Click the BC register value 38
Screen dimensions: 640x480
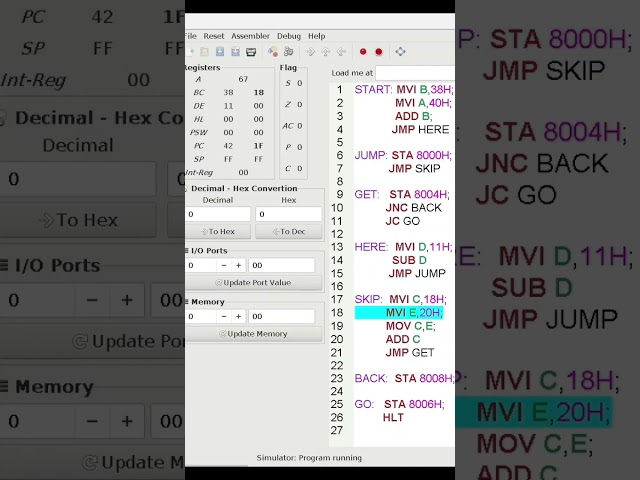(x=228, y=93)
